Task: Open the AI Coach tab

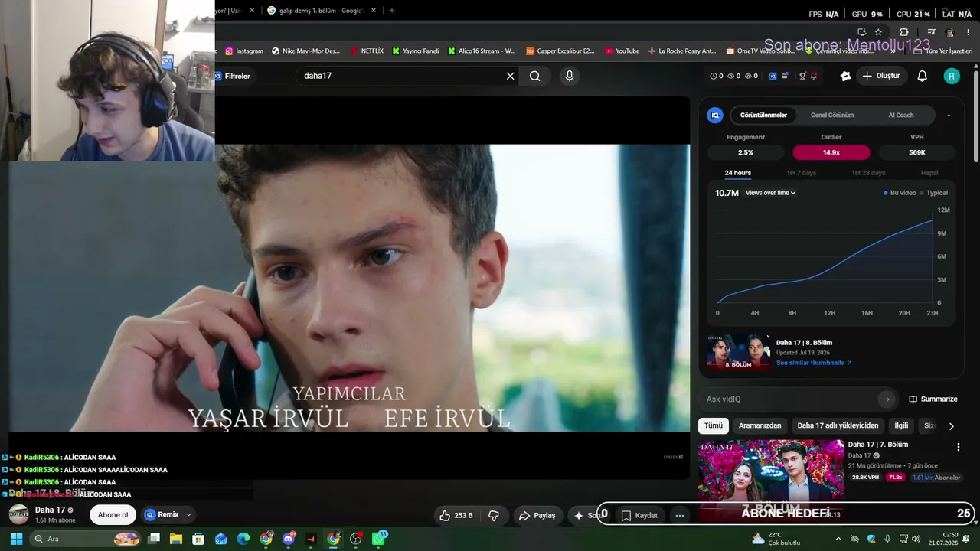Action: point(901,116)
